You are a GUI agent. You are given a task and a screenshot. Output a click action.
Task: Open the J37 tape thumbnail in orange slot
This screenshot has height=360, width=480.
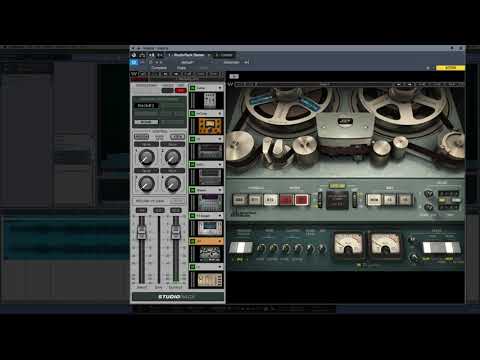(210, 253)
